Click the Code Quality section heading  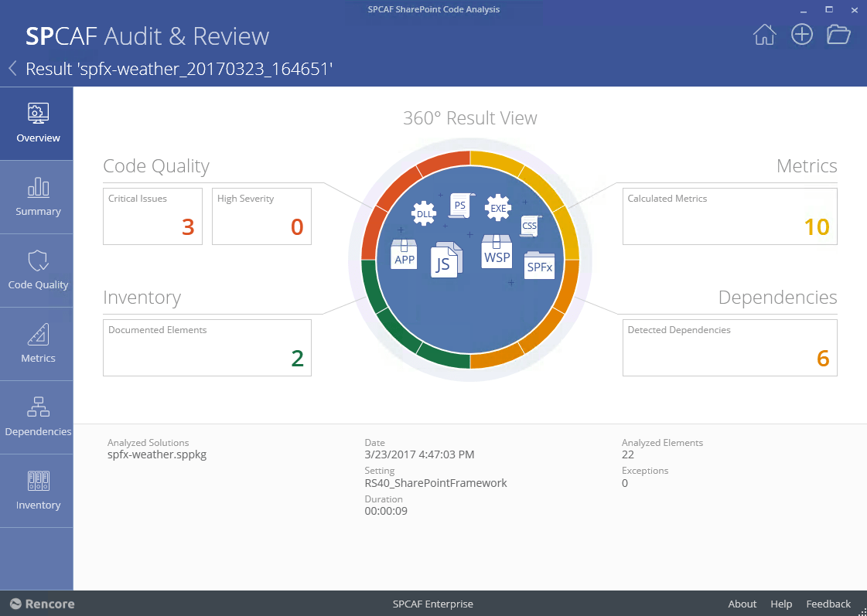156,165
